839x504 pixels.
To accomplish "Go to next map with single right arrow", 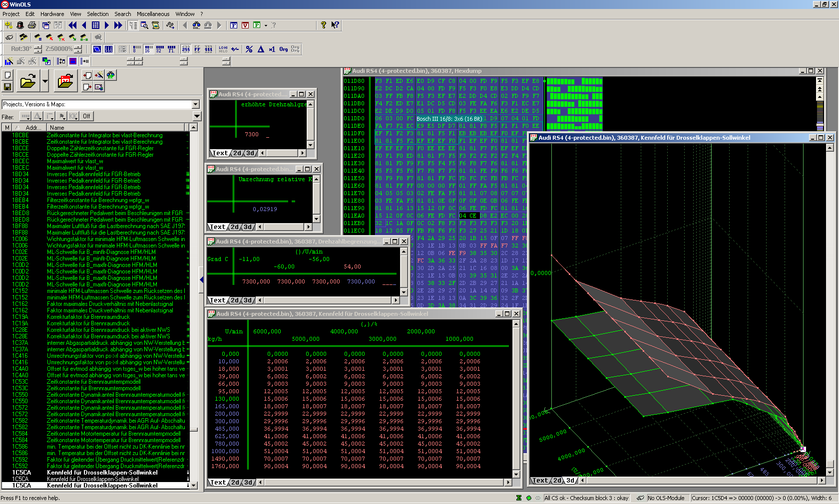I will click(107, 25).
